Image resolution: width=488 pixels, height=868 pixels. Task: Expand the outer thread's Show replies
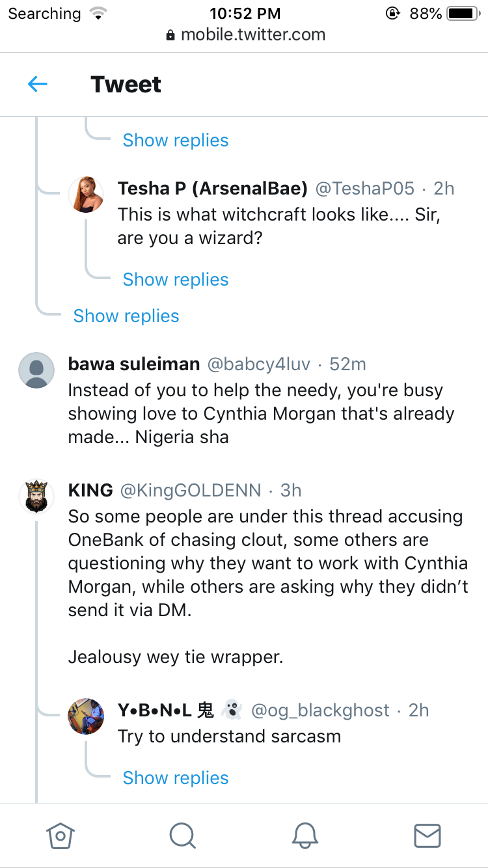coord(126,316)
